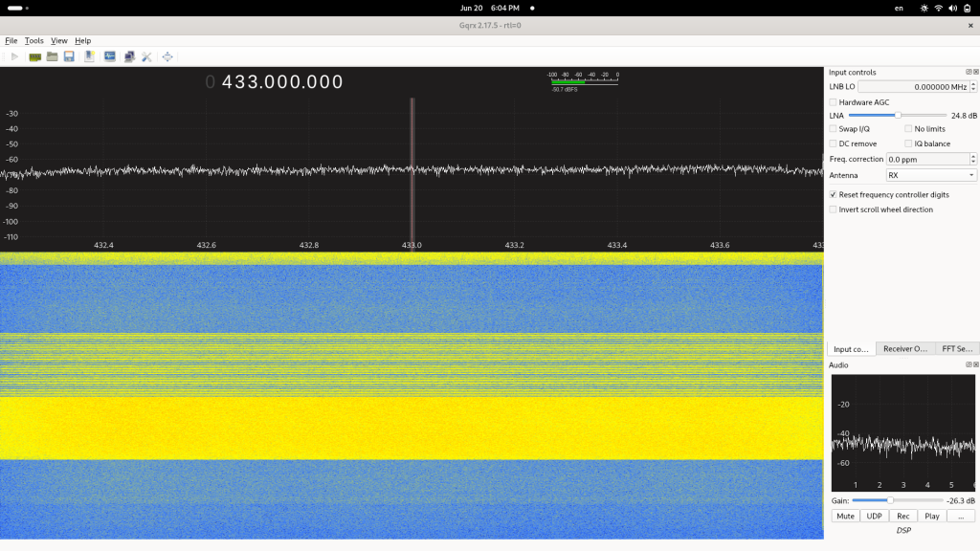This screenshot has width=980, height=551.
Task: Click the Activities pill in top bar
Action: click(15, 8)
